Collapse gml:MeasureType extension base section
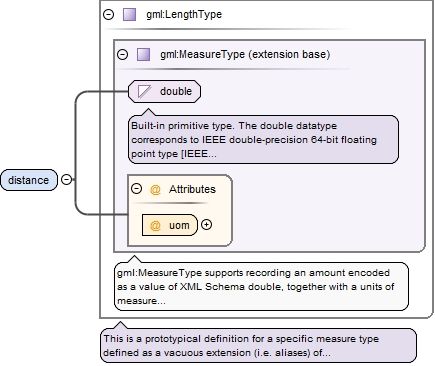The width and height of the screenshot is (435, 366). coord(122,54)
